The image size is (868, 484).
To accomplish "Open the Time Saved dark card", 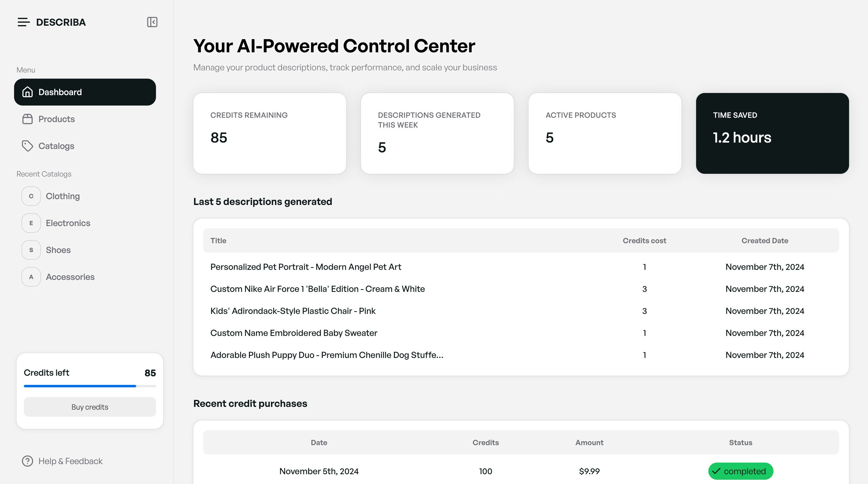I will [772, 133].
